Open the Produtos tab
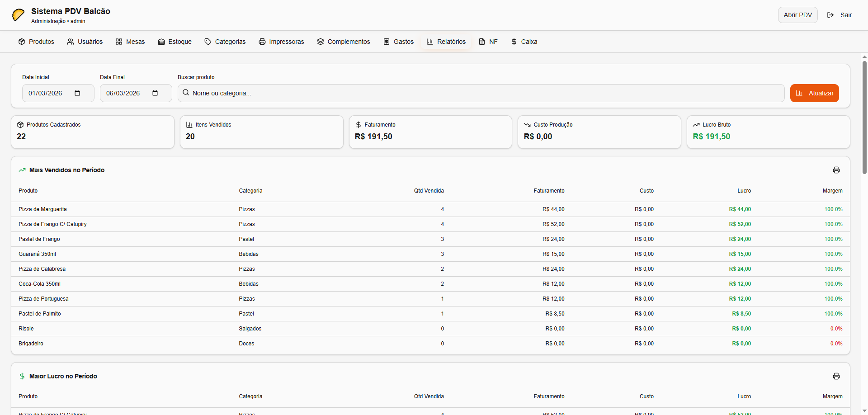868x415 pixels. 36,42
